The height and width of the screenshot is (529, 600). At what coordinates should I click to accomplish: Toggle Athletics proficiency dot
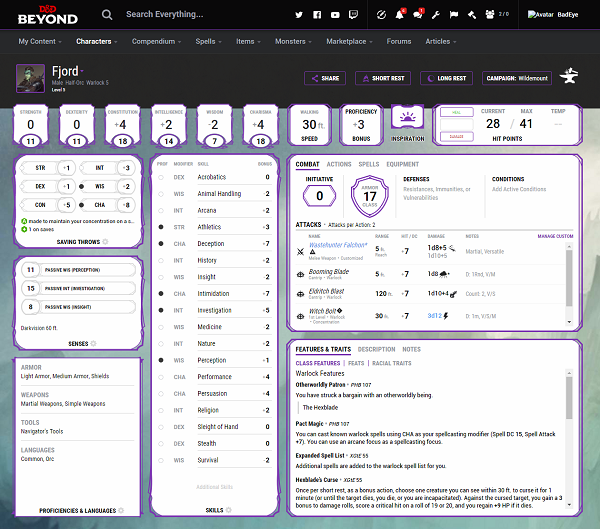tap(161, 227)
